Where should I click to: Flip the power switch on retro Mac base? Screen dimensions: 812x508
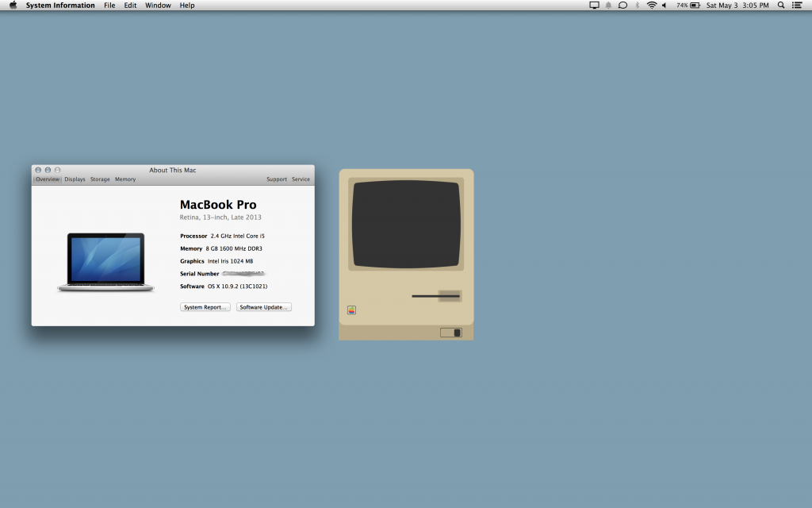(450, 333)
